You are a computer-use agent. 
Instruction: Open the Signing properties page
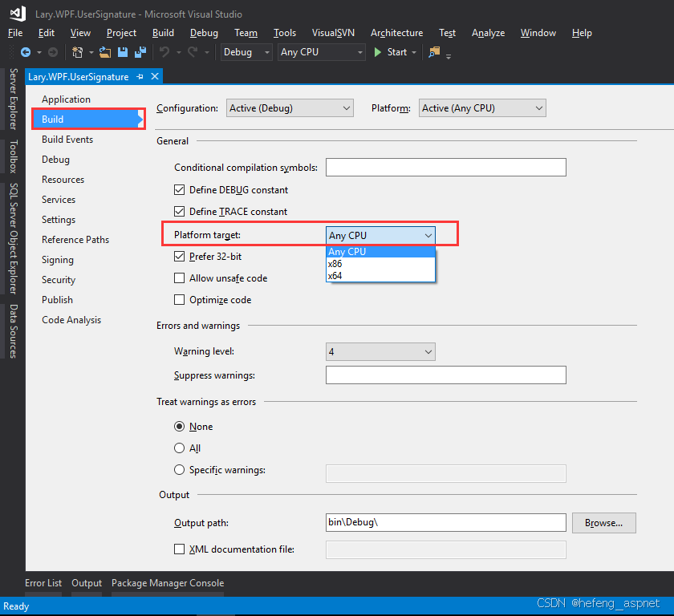(58, 260)
